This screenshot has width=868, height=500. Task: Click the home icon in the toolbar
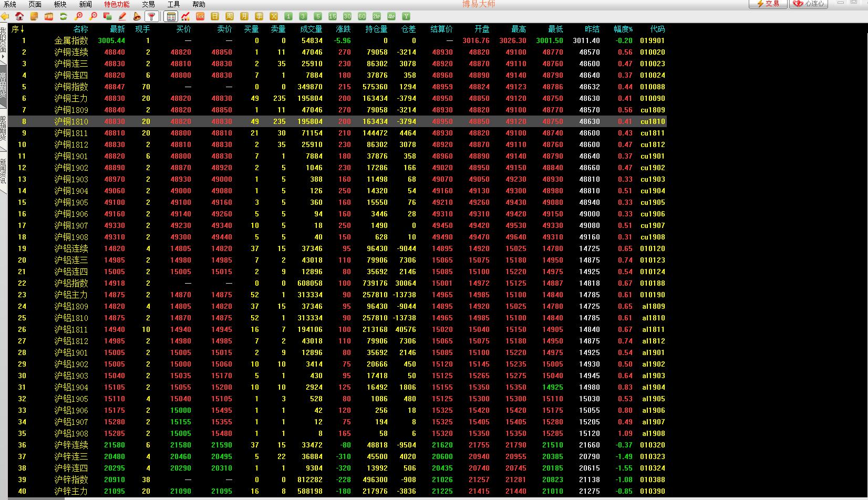19,16
